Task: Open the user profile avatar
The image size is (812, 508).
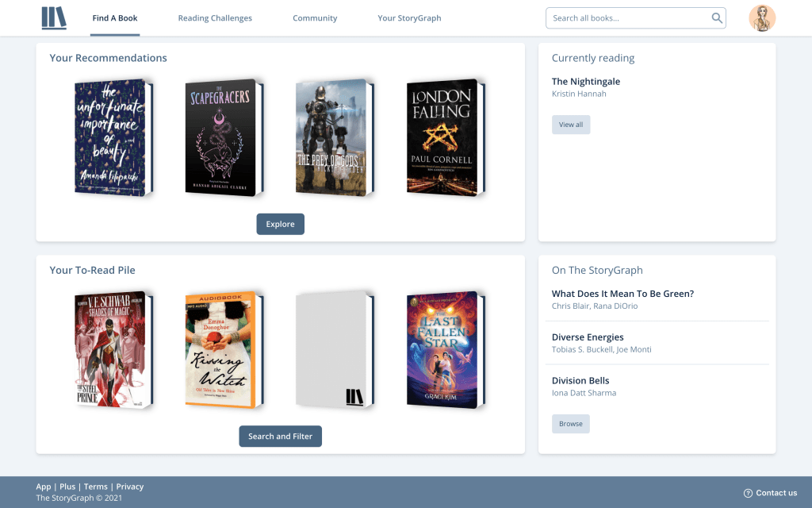Action: coord(761,18)
